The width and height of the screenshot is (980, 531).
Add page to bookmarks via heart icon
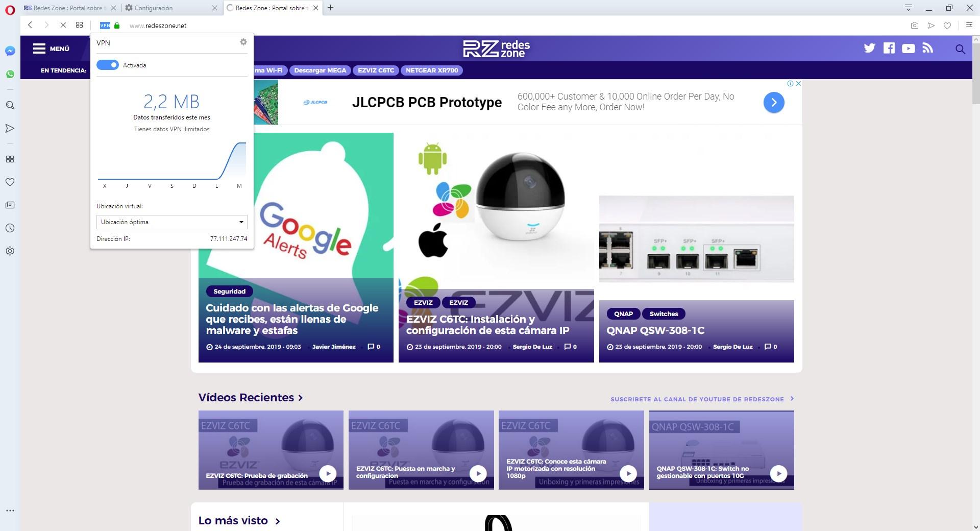coord(947,26)
